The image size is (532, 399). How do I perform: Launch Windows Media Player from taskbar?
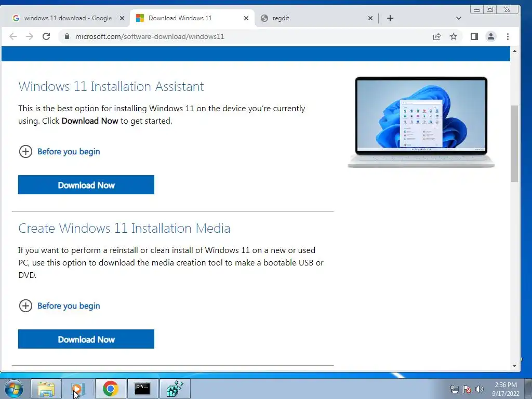[x=78, y=389]
